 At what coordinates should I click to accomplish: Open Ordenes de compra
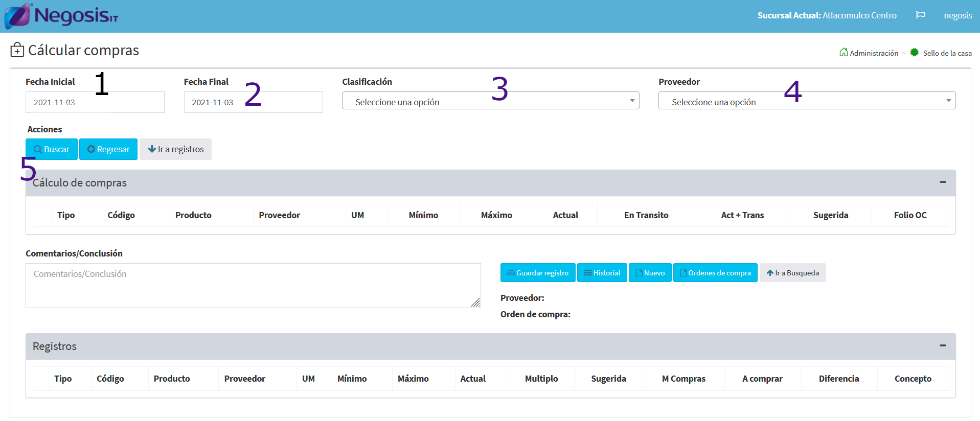pos(715,273)
